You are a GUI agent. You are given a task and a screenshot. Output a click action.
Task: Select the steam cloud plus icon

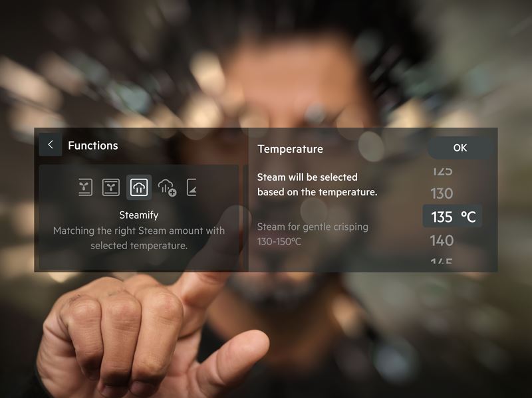(x=167, y=187)
